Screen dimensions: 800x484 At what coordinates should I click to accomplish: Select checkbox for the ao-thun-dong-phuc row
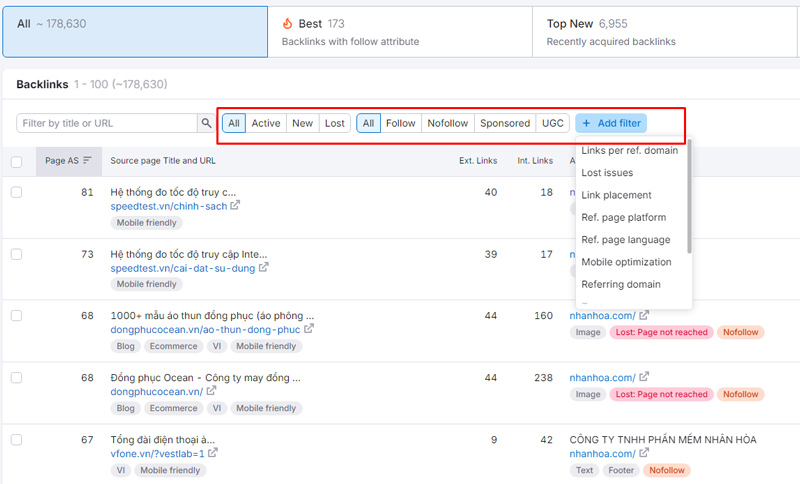16,316
